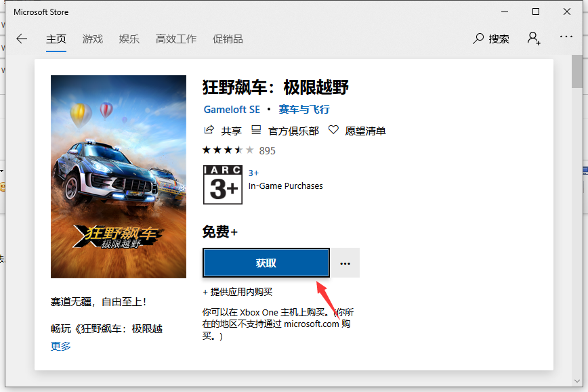Click the IARC 3+ age rating badge
This screenshot has height=392, width=588.
click(x=222, y=184)
